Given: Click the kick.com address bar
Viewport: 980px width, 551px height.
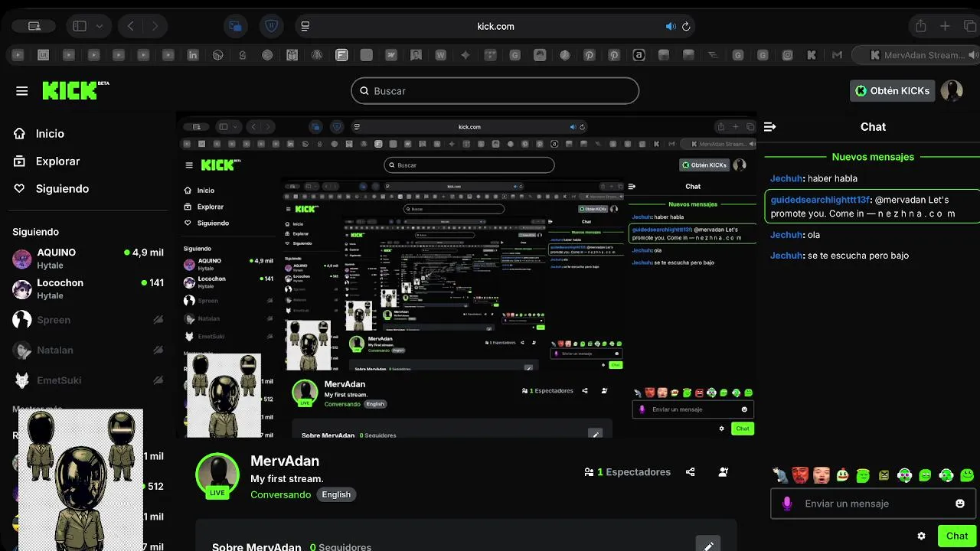Looking at the screenshot, I should pyautogui.click(x=495, y=26).
